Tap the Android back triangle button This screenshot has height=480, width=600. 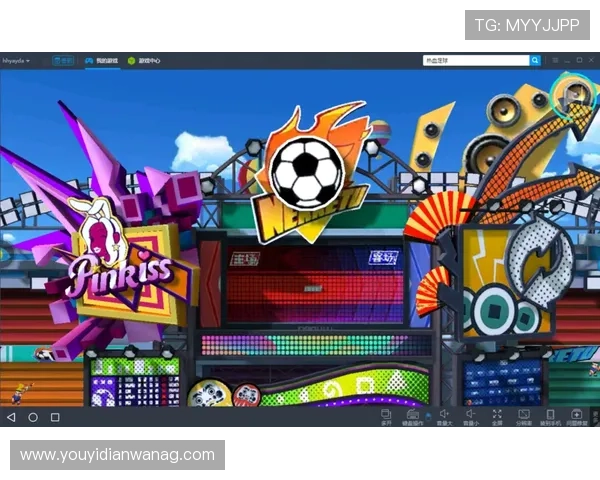(11, 417)
